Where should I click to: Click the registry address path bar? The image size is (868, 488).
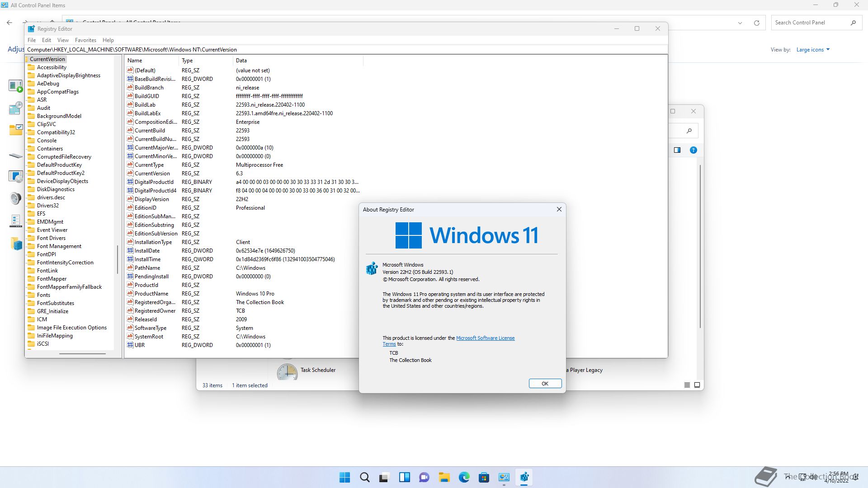(346, 50)
